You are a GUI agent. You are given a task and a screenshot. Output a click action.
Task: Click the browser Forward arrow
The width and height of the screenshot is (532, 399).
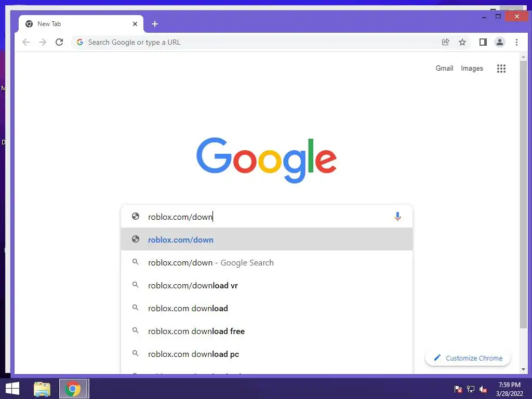coord(43,43)
